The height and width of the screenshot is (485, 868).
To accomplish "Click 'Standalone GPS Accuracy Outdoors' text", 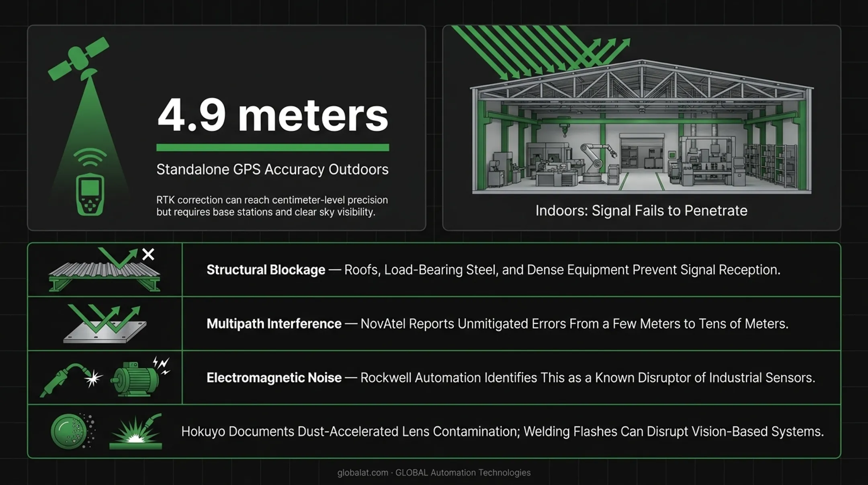I will tap(272, 169).
